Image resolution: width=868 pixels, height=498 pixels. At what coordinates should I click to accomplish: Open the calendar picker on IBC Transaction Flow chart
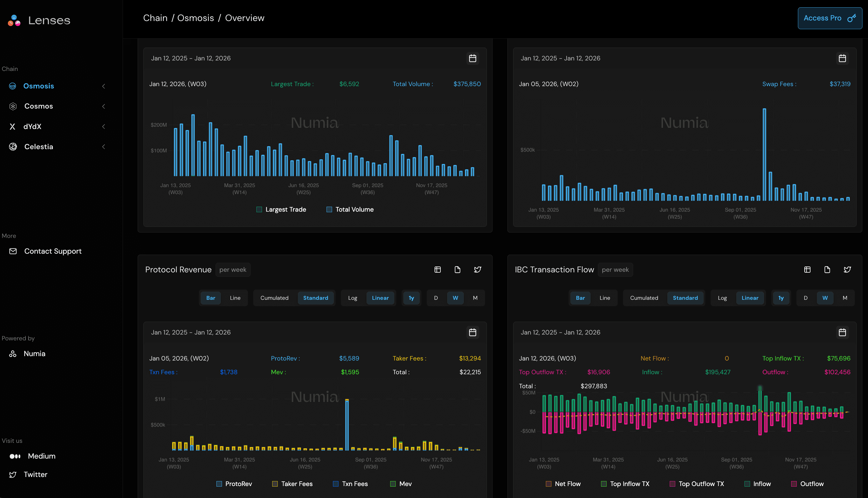point(842,332)
